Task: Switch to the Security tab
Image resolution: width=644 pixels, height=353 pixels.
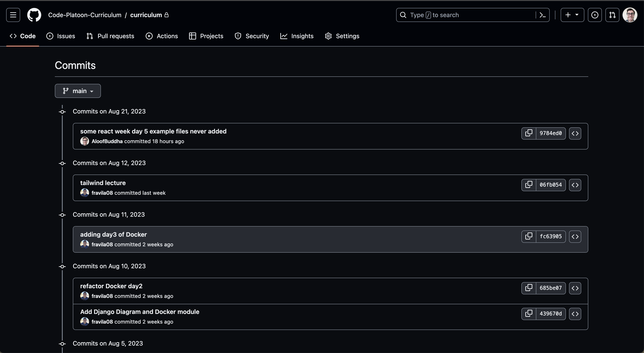Action: [x=252, y=36]
